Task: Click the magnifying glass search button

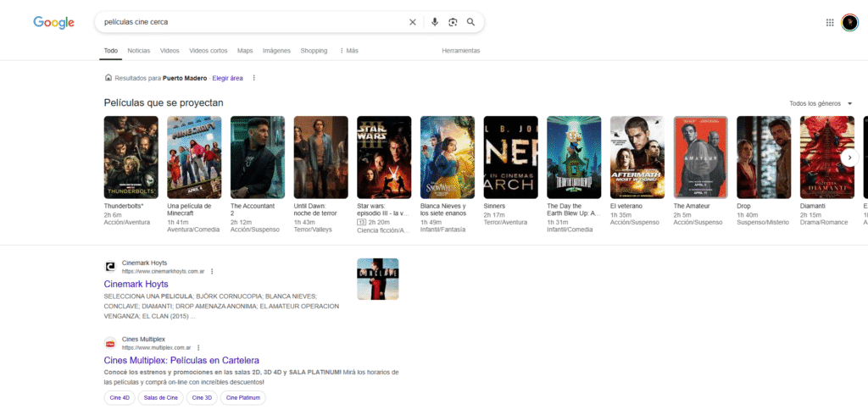Action: [470, 22]
